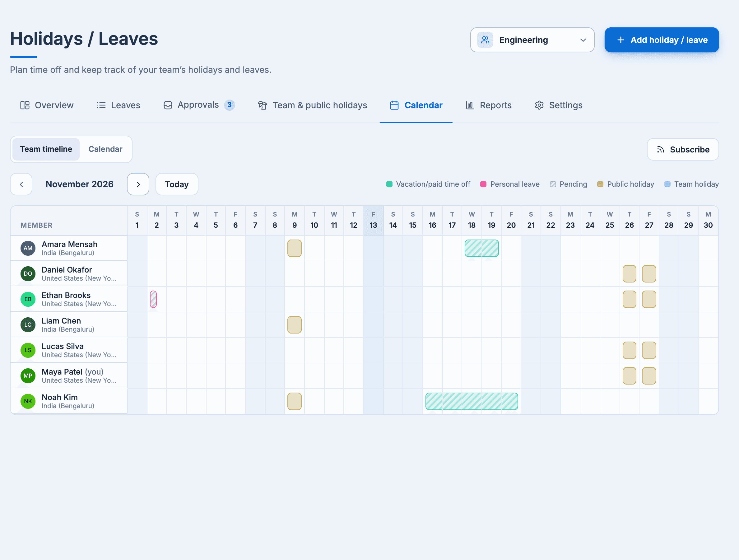Click Noah Kim's NK avatar
This screenshot has height=560, width=739.
(28, 401)
